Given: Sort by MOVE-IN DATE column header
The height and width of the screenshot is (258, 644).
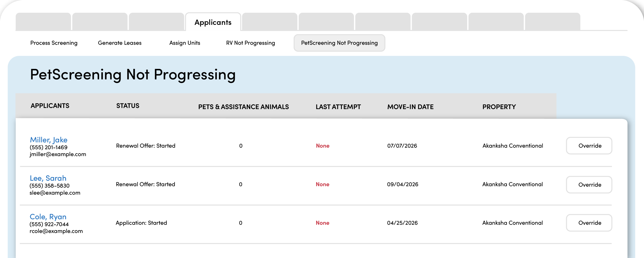Looking at the screenshot, I should (410, 107).
